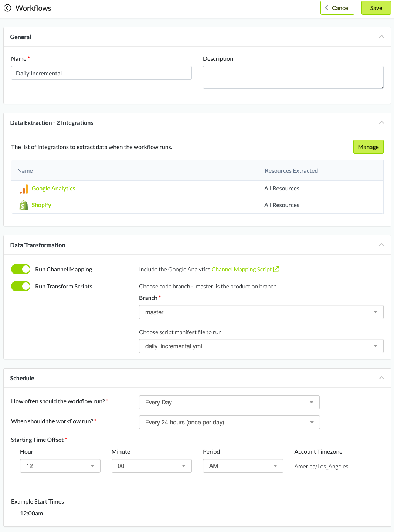This screenshot has height=532, width=394.
Task: Collapse the Data Extraction section chevron
Action: 381,123
